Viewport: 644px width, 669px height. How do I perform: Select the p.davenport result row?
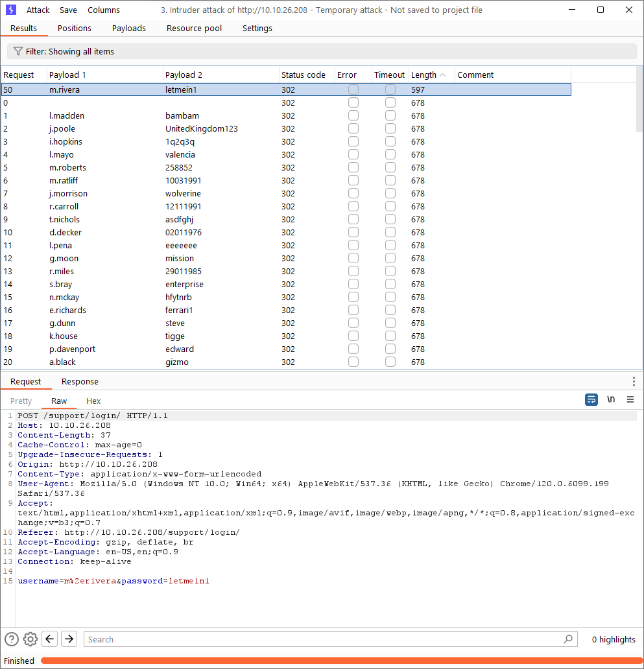coord(286,349)
